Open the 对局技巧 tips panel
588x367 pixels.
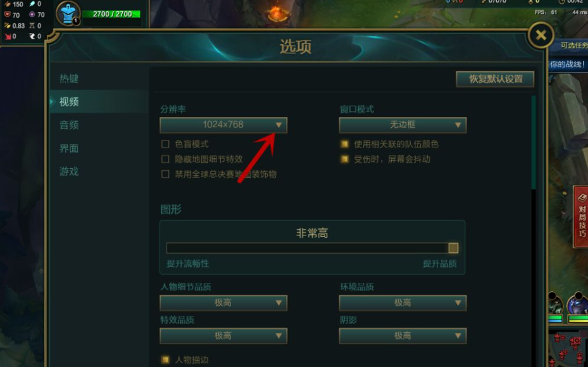[x=581, y=216]
